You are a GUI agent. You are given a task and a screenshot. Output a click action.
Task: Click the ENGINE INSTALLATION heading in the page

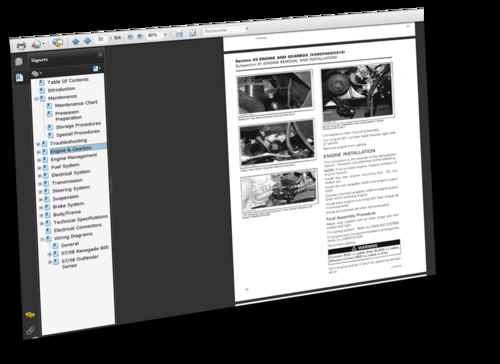(349, 154)
